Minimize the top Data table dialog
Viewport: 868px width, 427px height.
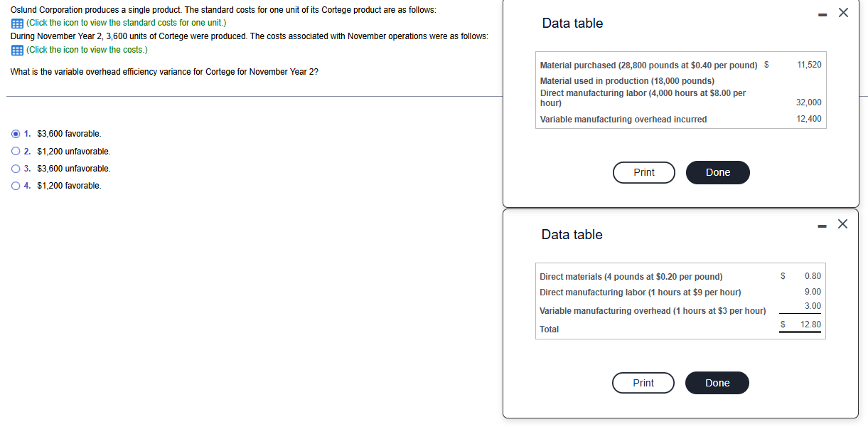[x=822, y=13]
